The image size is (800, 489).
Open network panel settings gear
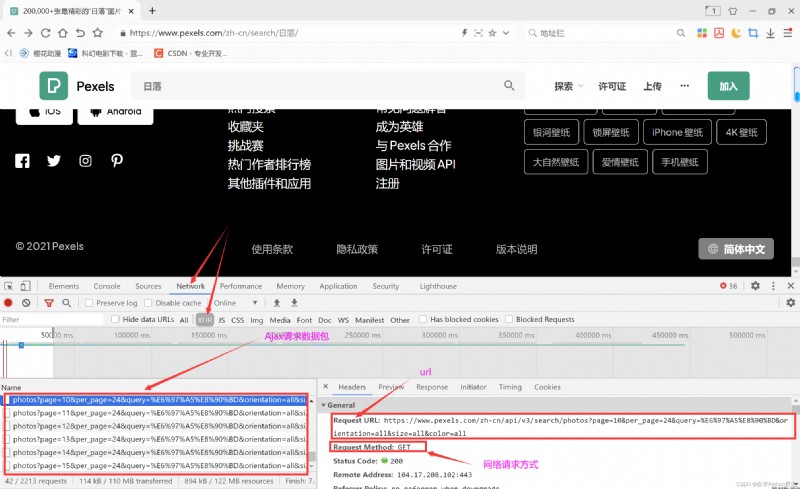click(x=791, y=303)
